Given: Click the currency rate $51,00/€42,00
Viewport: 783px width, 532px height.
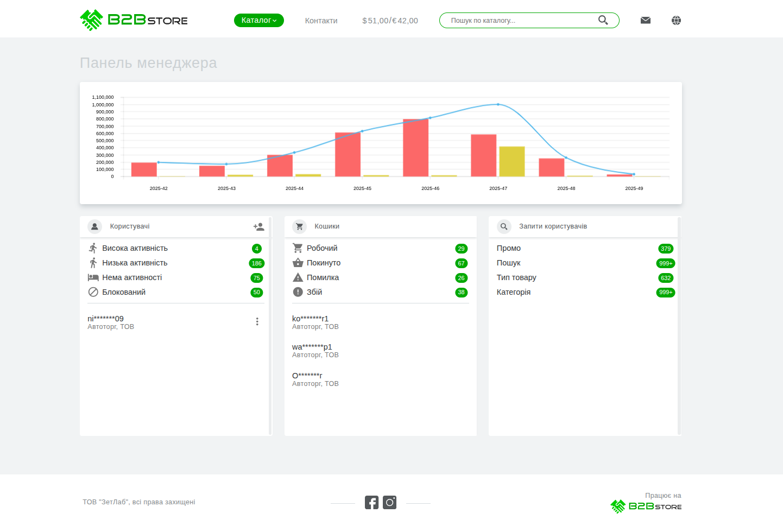Looking at the screenshot, I should coord(390,21).
